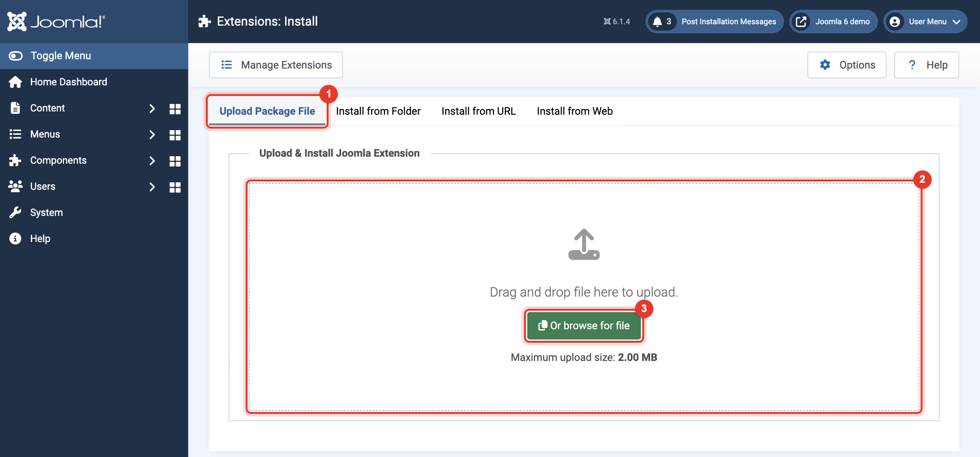Screen dimensions: 980x457
Task: Switch to the Install from Web tab
Action: tap(574, 111)
